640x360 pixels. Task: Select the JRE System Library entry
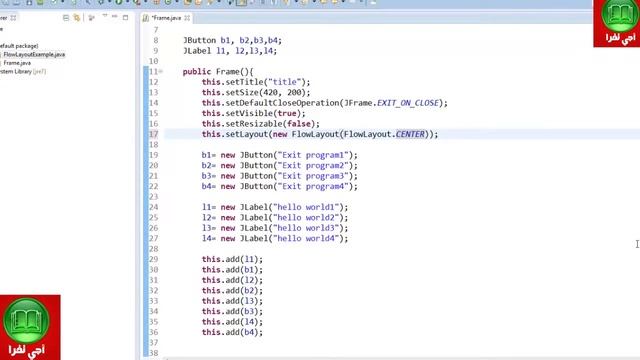pos(23,71)
